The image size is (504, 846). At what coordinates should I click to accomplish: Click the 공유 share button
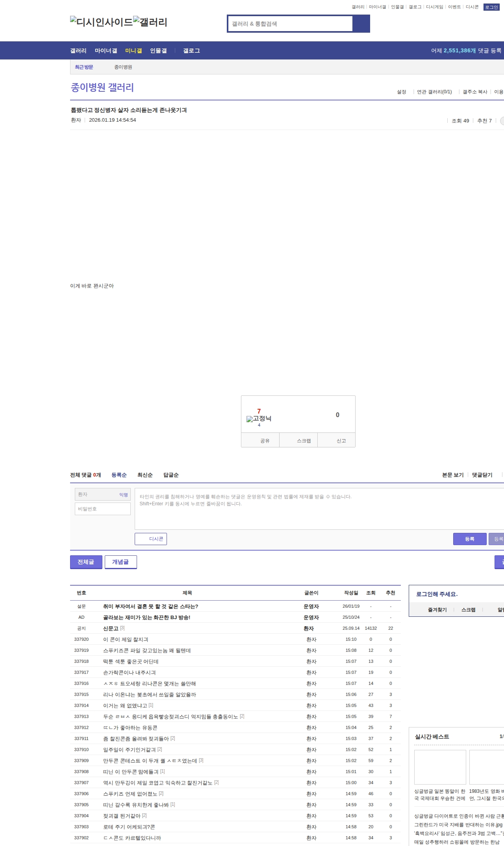coord(265,441)
